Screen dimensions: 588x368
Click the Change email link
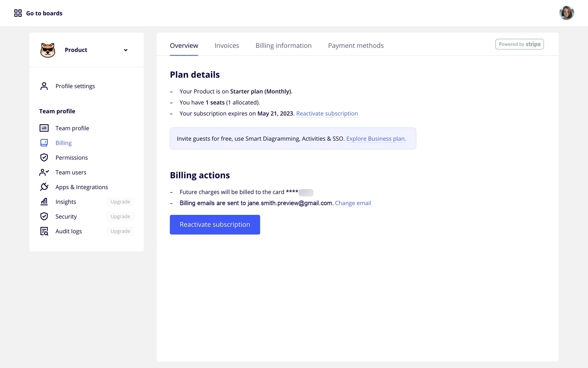(353, 203)
